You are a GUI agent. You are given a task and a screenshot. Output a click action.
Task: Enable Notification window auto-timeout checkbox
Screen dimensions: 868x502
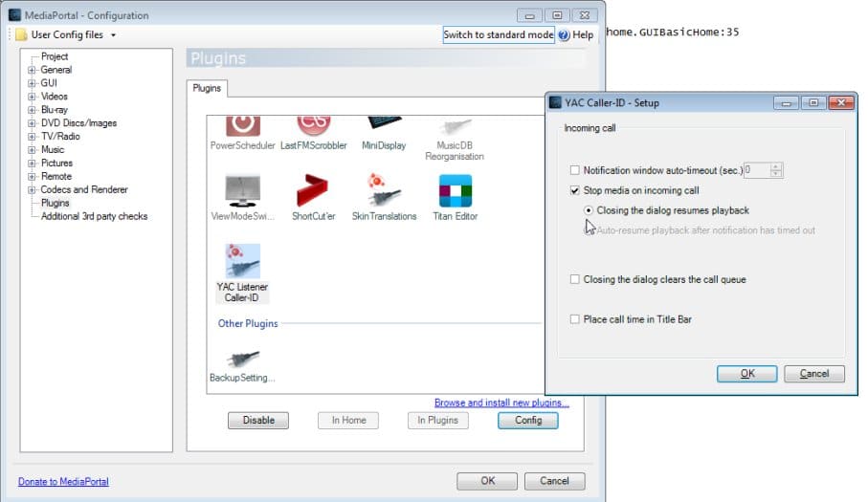[574, 170]
